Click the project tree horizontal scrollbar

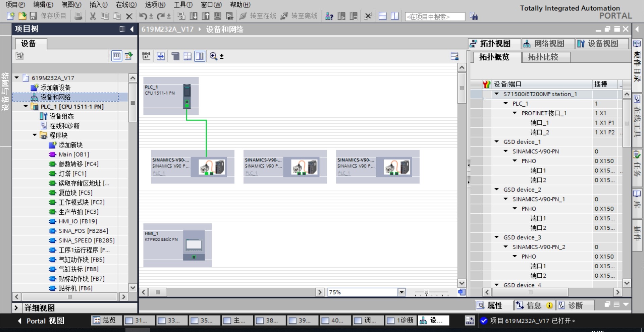[x=70, y=297]
